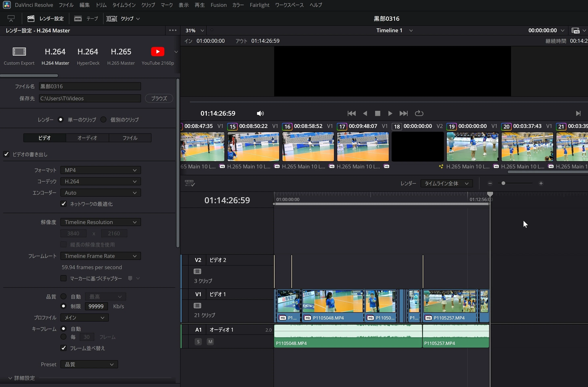Screen dimensions: 588x387
Task: Click the top-left monitor output icon
Action: click(11, 19)
